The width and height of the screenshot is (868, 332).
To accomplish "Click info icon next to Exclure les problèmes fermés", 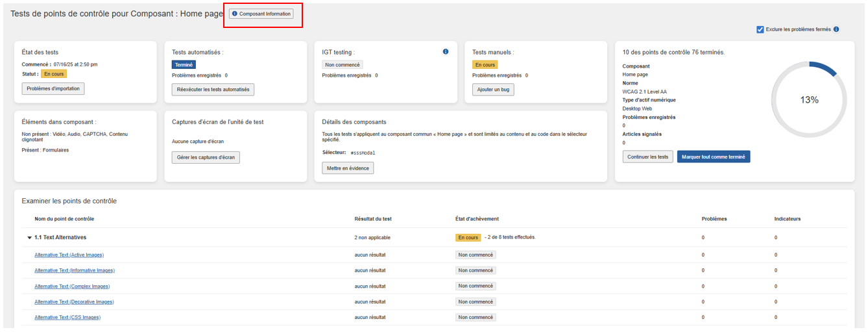I will pos(836,29).
